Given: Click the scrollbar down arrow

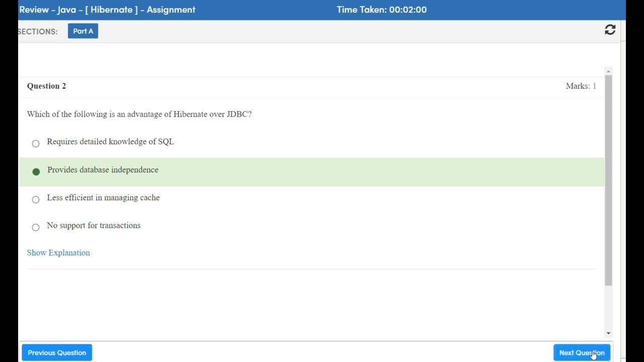Looking at the screenshot, I should tap(608, 333).
